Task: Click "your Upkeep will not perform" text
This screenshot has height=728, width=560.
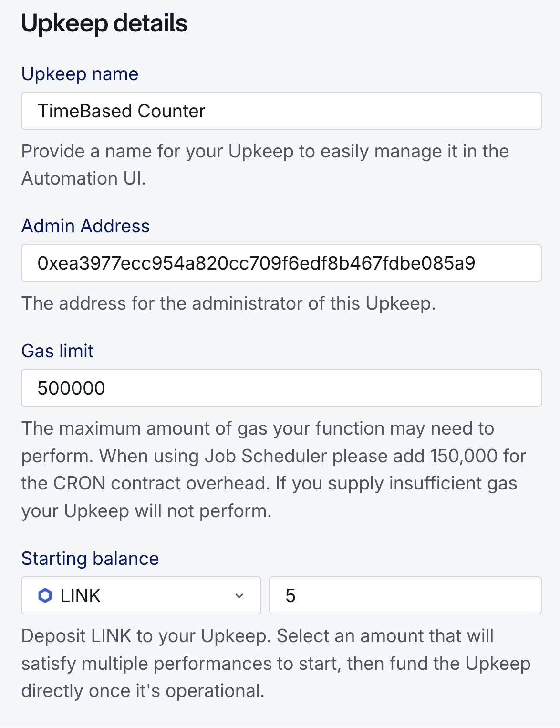Action: coord(146,511)
